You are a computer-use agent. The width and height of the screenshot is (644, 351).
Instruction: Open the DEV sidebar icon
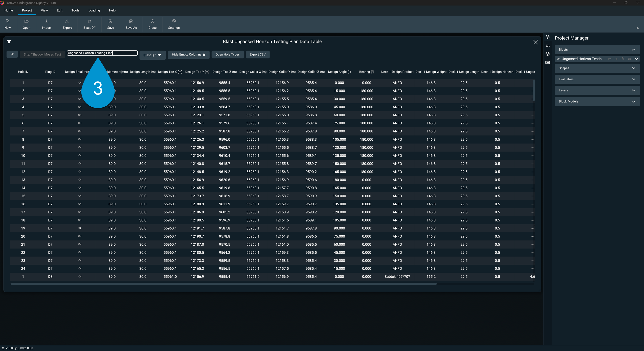tap(547, 62)
